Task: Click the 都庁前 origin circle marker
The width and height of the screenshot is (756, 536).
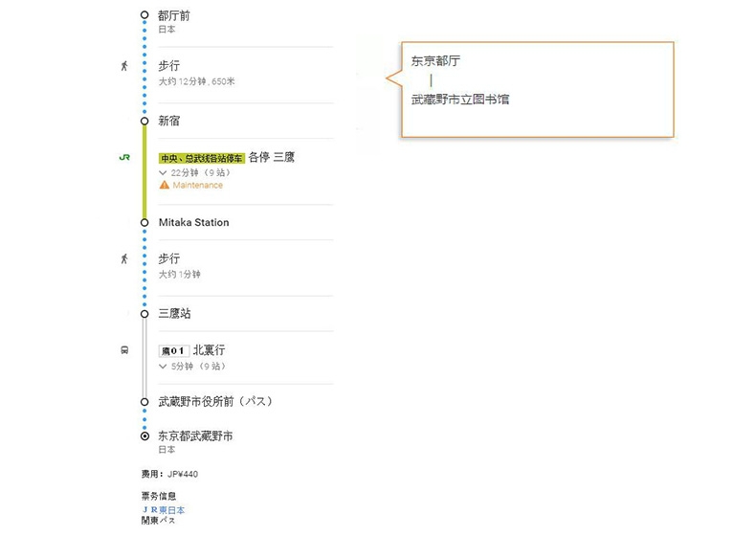Action: tap(145, 15)
